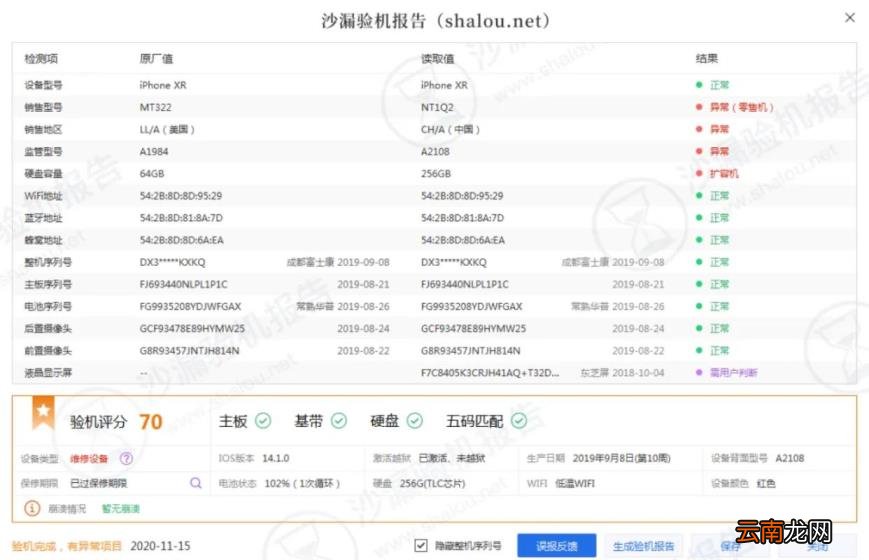Click the magnifier icon in the 保修期限 row
Viewport: 869px width, 560px height.
point(196,483)
